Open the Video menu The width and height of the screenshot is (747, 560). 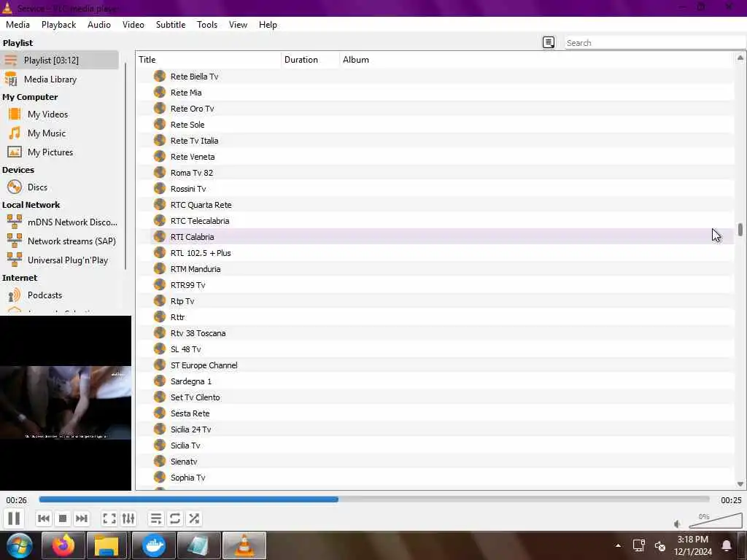133,25
